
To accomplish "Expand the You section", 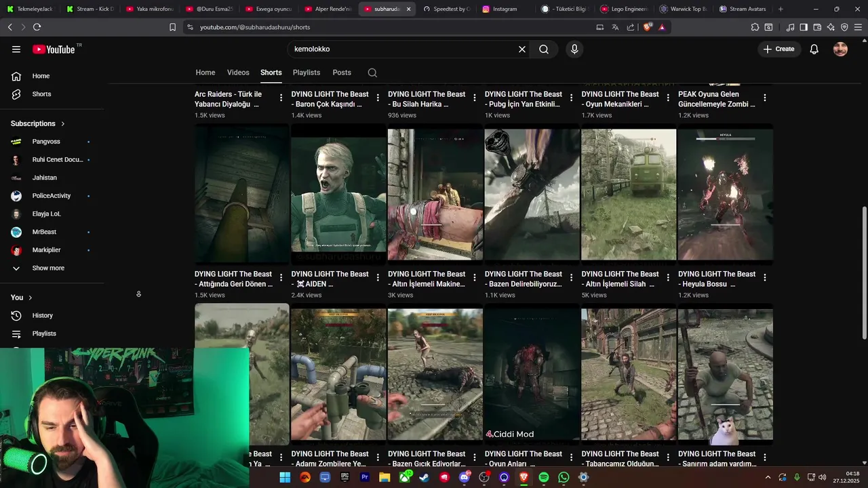I will [22, 298].
